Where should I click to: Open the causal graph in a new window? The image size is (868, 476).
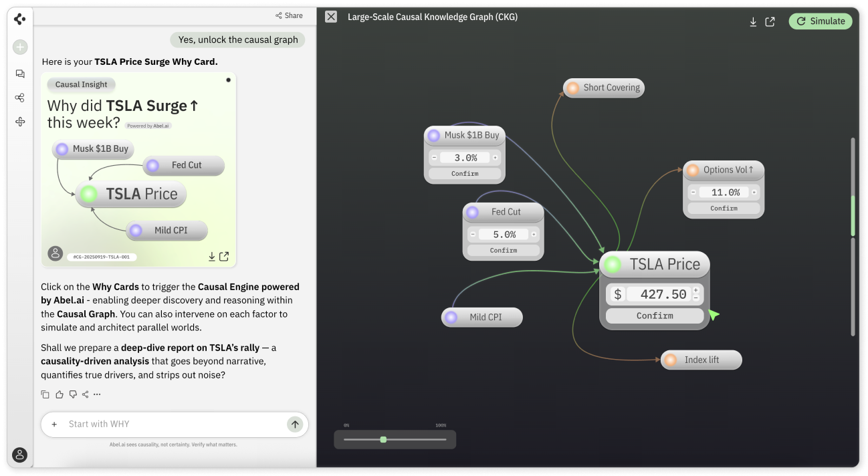pyautogui.click(x=770, y=21)
